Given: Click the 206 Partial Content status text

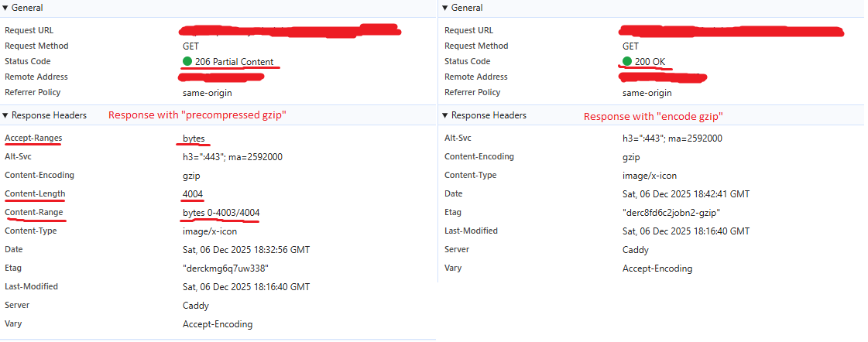Looking at the screenshot, I should (234, 62).
